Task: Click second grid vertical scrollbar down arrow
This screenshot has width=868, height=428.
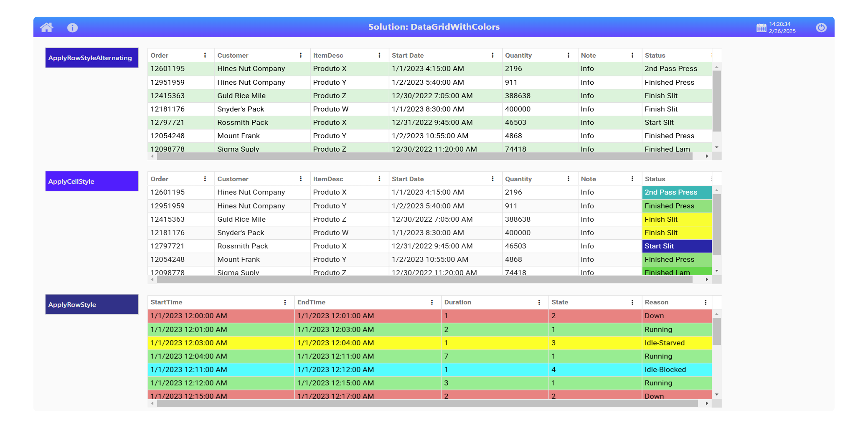Action: (717, 271)
